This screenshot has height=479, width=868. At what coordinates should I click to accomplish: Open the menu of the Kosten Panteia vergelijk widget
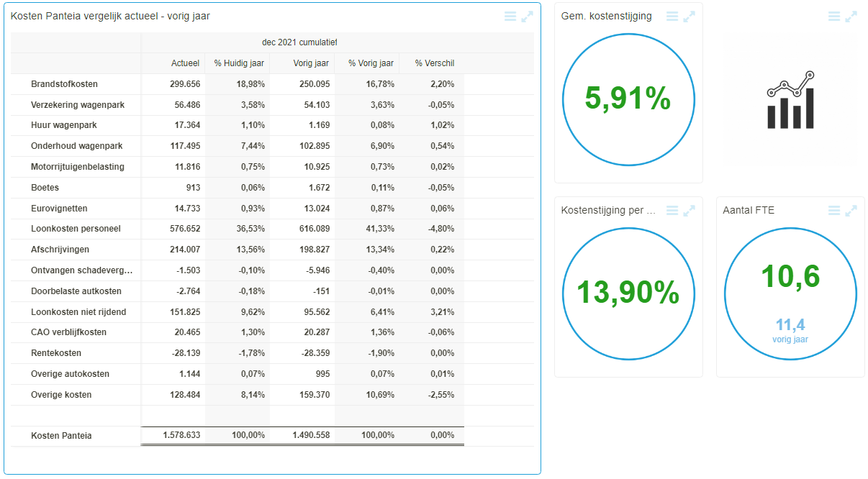(510, 16)
